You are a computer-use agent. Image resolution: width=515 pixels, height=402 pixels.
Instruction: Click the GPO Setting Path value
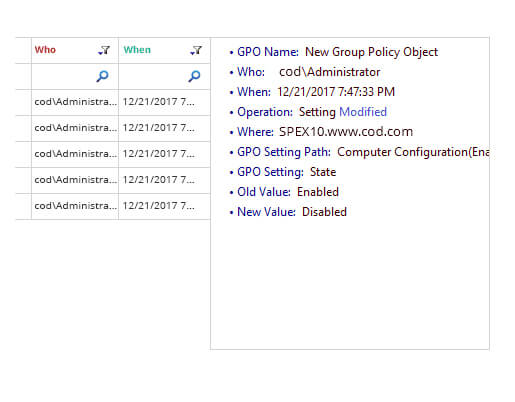pos(413,152)
